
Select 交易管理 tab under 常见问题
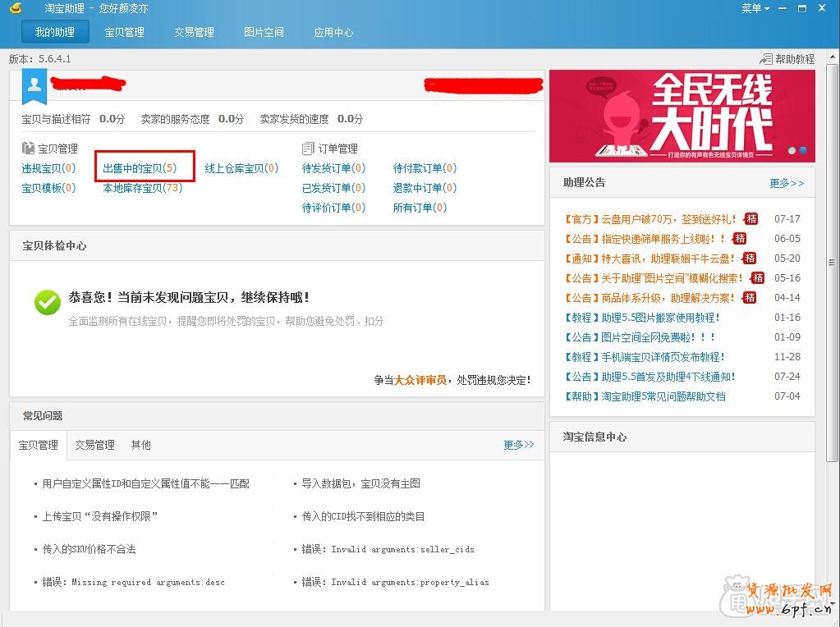coord(94,445)
